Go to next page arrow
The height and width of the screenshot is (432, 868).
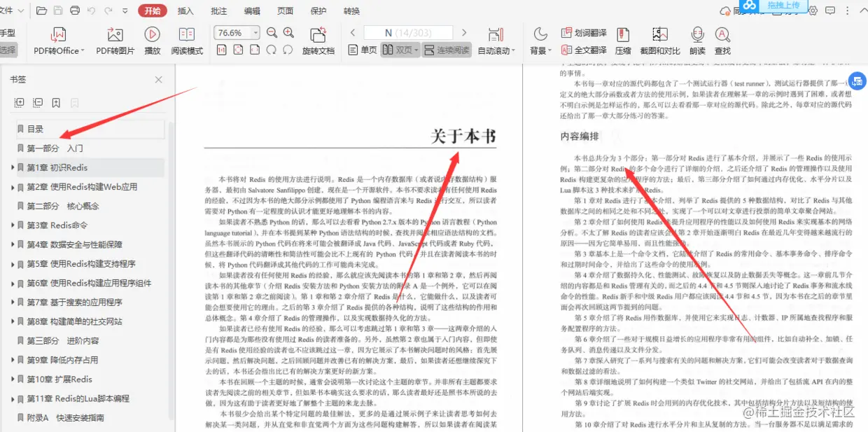[463, 33]
